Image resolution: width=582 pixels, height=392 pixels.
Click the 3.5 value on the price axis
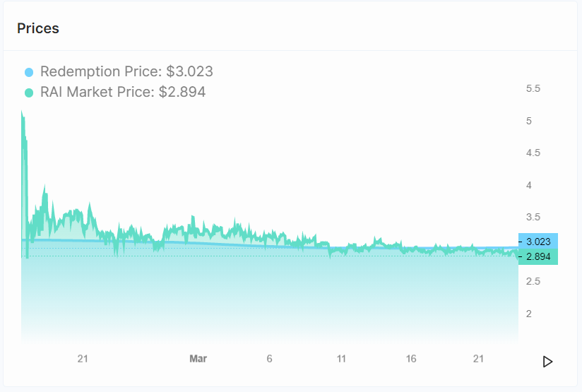click(533, 217)
